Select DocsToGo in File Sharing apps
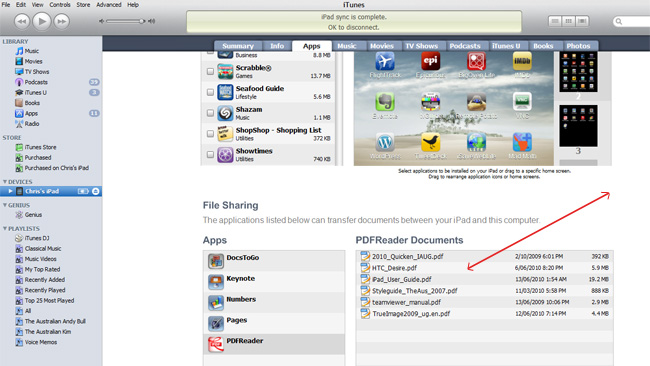Image resolution: width=650 pixels, height=366 pixels. click(x=274, y=261)
